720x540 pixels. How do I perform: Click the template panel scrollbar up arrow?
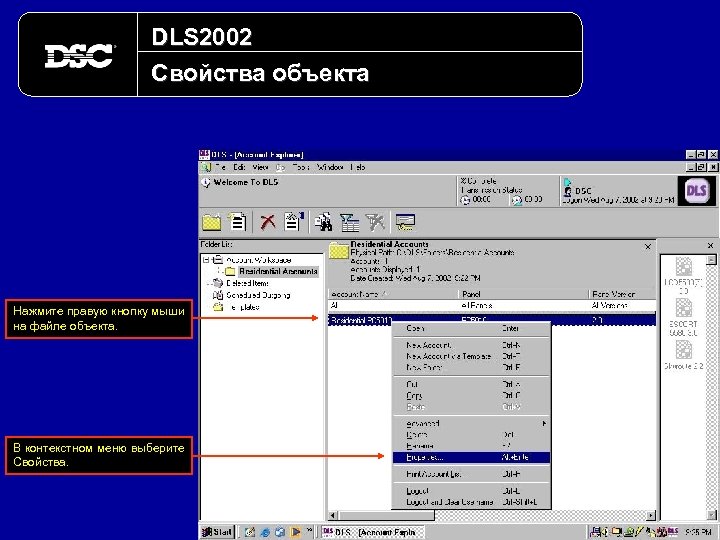[711, 260]
